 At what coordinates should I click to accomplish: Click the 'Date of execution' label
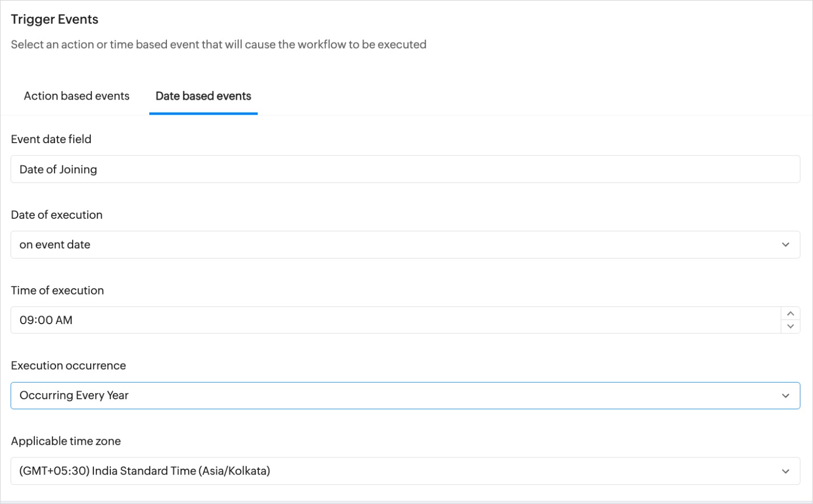57,215
